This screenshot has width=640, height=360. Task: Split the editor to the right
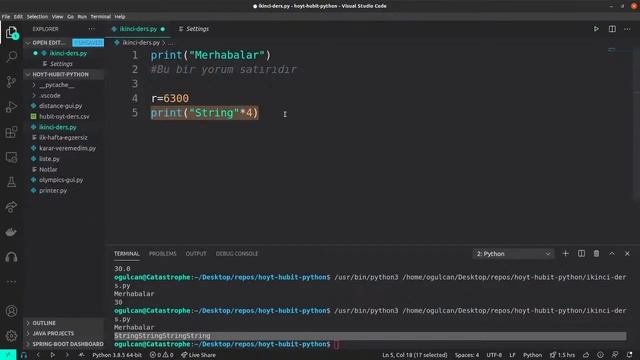coord(612,29)
